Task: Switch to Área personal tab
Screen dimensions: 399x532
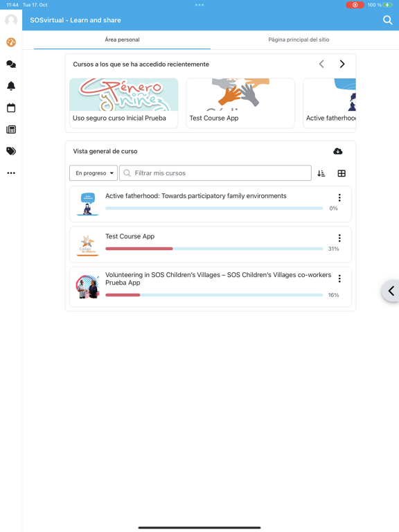Action: point(122,39)
